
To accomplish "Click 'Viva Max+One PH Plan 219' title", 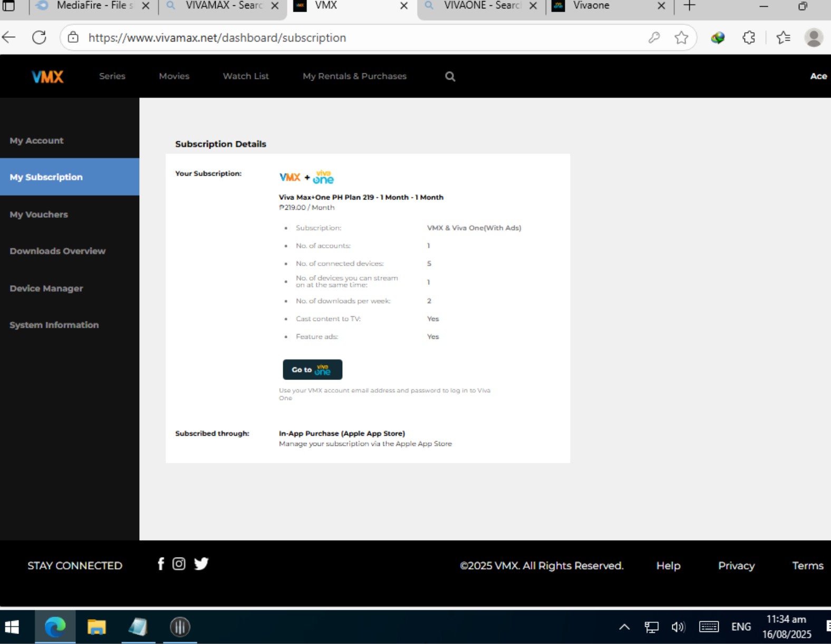I will click(x=361, y=197).
